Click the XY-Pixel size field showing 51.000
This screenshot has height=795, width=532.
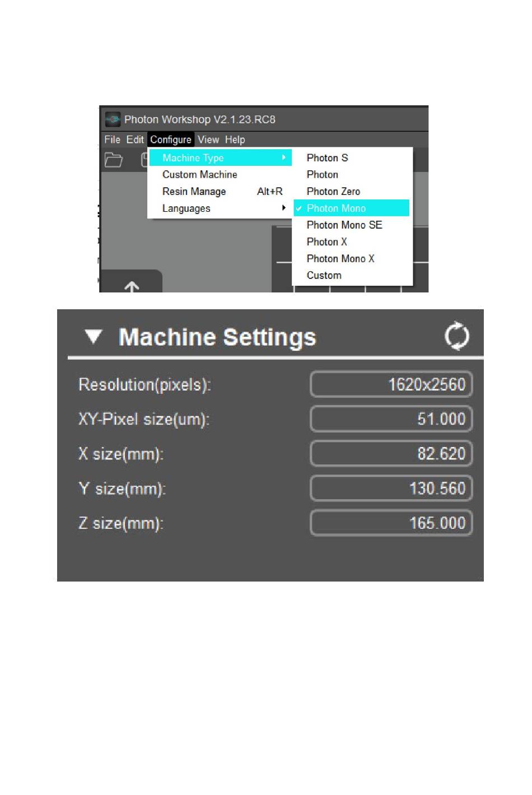click(x=391, y=419)
